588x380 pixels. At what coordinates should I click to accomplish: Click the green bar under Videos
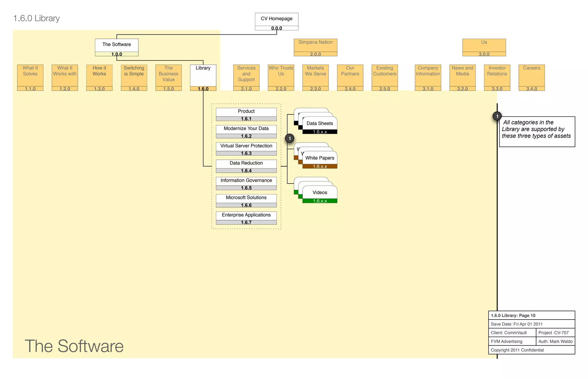(x=320, y=201)
